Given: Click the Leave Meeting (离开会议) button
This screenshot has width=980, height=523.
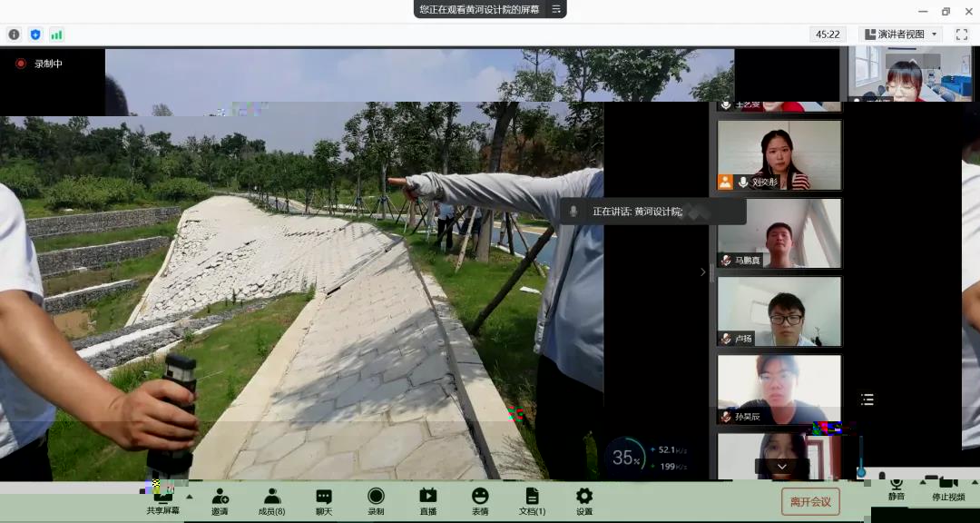Looking at the screenshot, I should click(x=810, y=501).
